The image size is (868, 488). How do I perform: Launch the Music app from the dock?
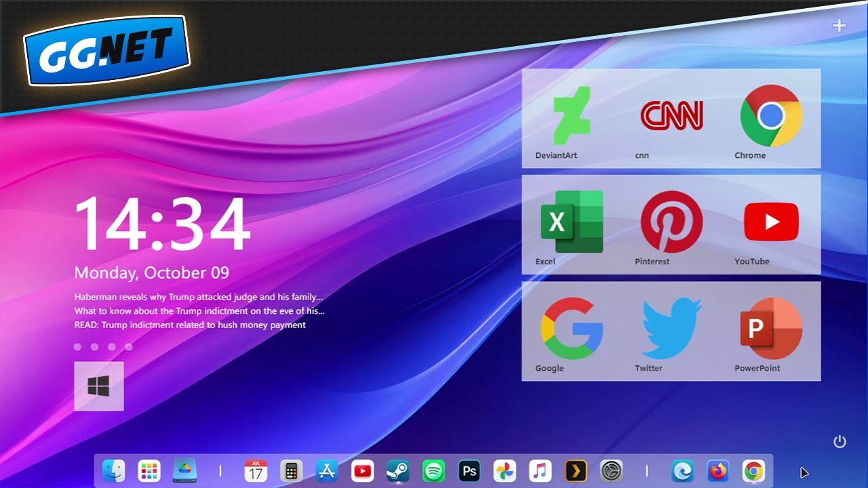tap(540, 470)
